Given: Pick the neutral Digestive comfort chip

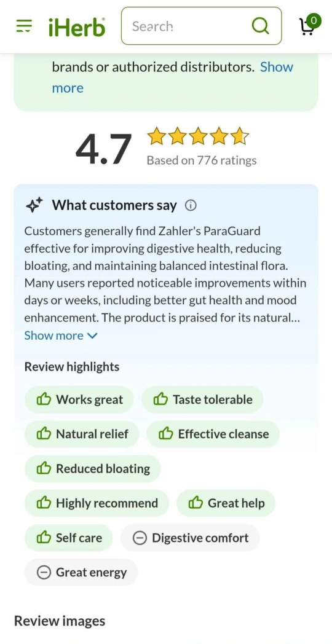Looking at the screenshot, I should point(190,538).
